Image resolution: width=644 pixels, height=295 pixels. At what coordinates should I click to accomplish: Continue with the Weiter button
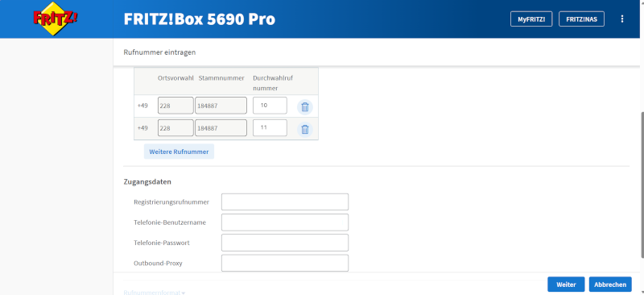(x=566, y=285)
